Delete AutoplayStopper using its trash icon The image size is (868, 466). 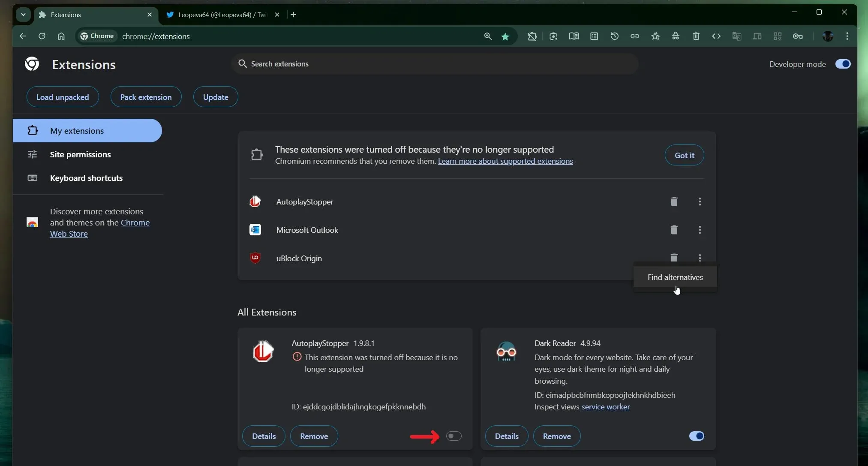click(x=674, y=201)
